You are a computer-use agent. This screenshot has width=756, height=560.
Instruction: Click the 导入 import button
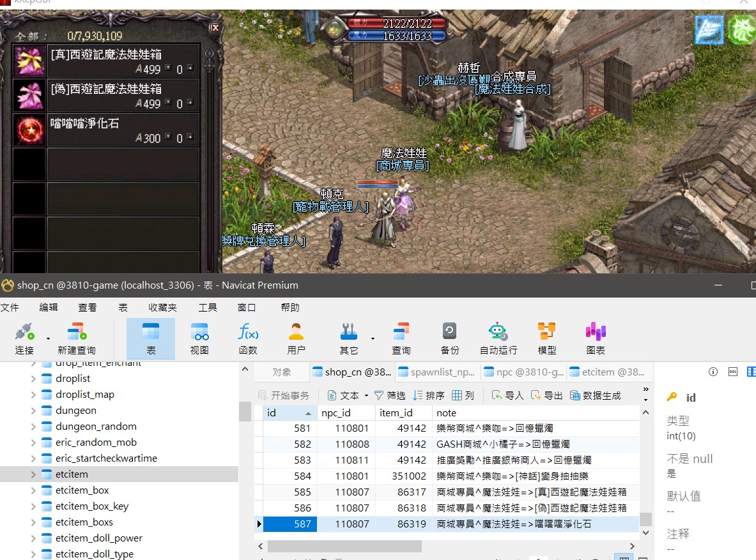pos(507,396)
